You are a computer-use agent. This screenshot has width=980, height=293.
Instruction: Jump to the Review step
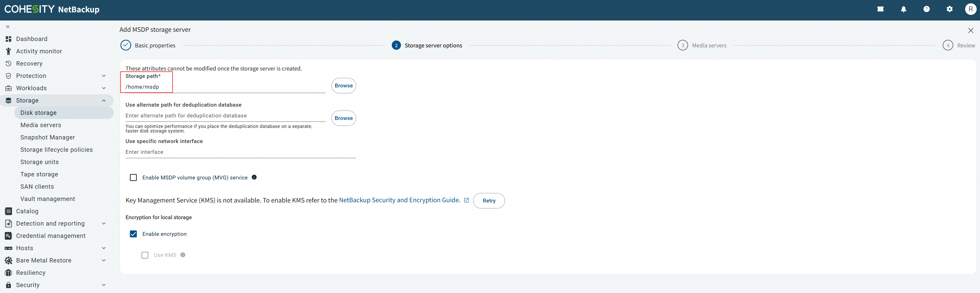[959, 45]
